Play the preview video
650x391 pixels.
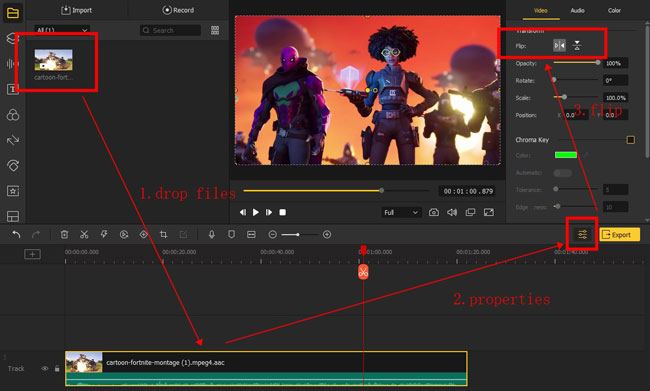(x=256, y=212)
